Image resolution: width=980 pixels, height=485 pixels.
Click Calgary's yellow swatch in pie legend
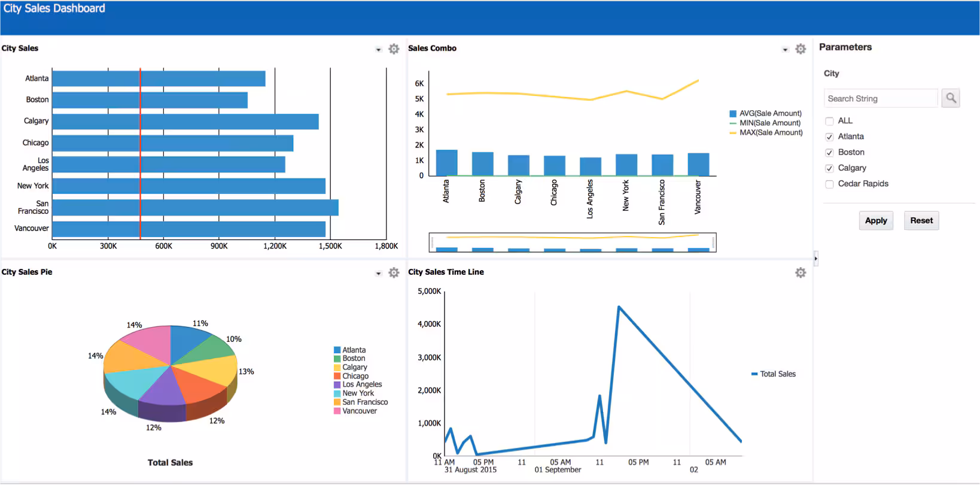tap(337, 368)
